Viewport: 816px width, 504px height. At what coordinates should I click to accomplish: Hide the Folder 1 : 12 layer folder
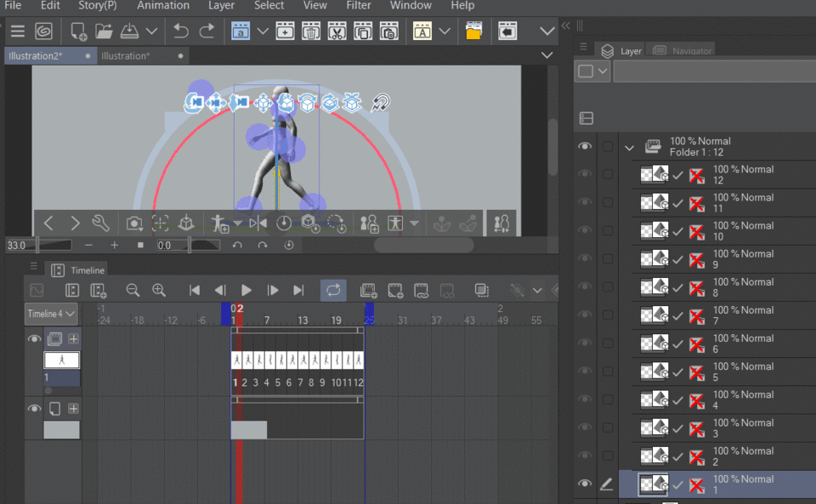[585, 147]
